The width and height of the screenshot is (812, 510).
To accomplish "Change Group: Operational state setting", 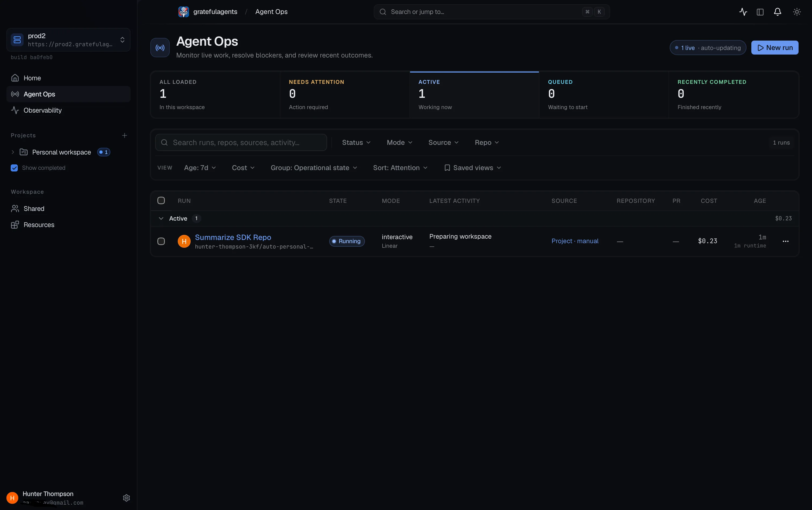I will click(314, 168).
